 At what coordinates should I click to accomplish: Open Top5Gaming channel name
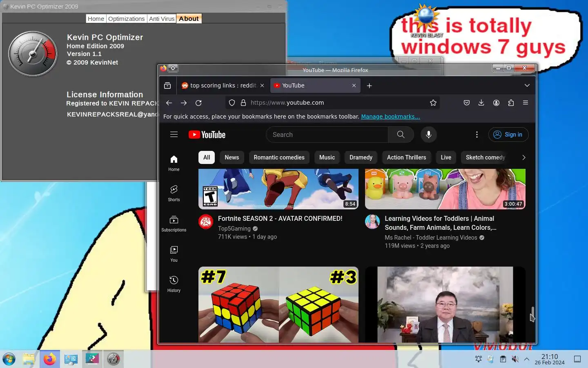tap(234, 229)
